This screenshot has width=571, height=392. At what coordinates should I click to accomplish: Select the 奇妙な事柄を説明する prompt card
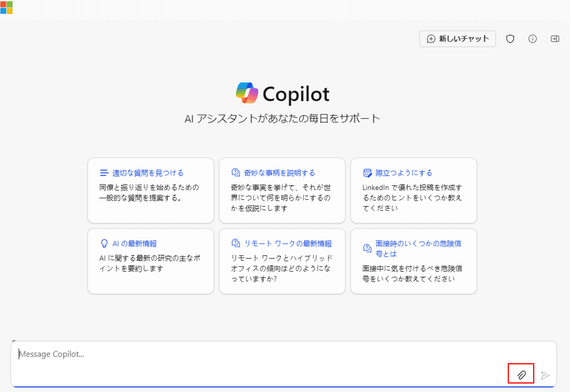pyautogui.click(x=282, y=190)
